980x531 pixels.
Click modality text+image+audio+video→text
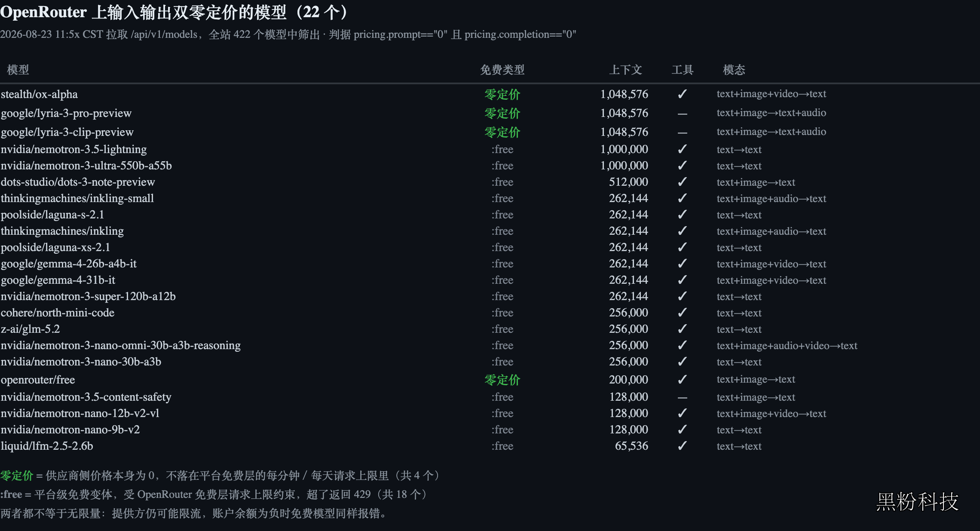pos(787,345)
